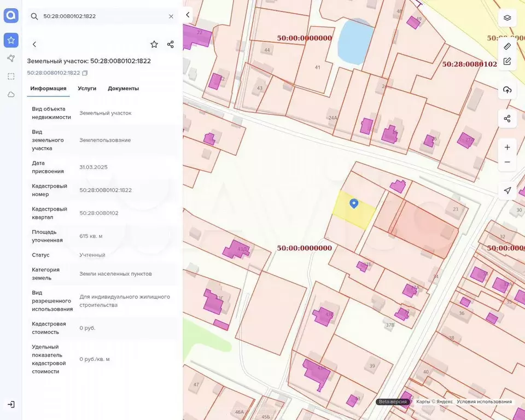
Task: Click the blue pond on the map
Action: coord(355,42)
